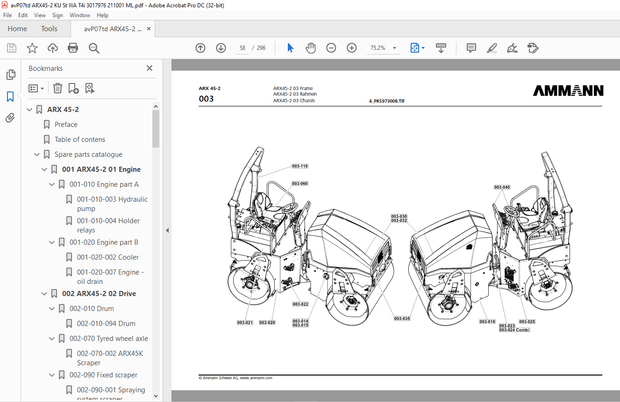Viewport: 620px width, 402px height.
Task: Go to 001-010-003 Hydraulic pump bookmark
Action: point(112,204)
